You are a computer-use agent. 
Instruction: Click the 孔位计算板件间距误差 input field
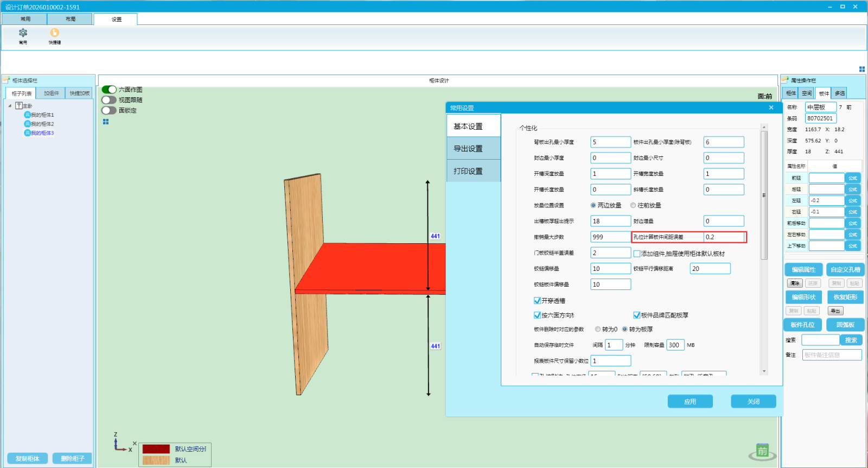point(724,237)
